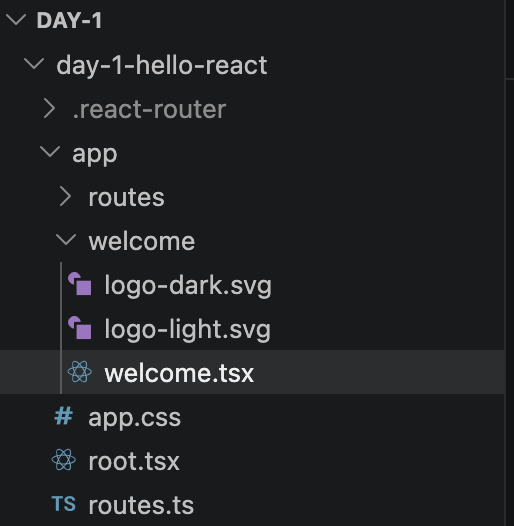
Task: Click the React icon beside root.tsx
Action: click(x=64, y=460)
